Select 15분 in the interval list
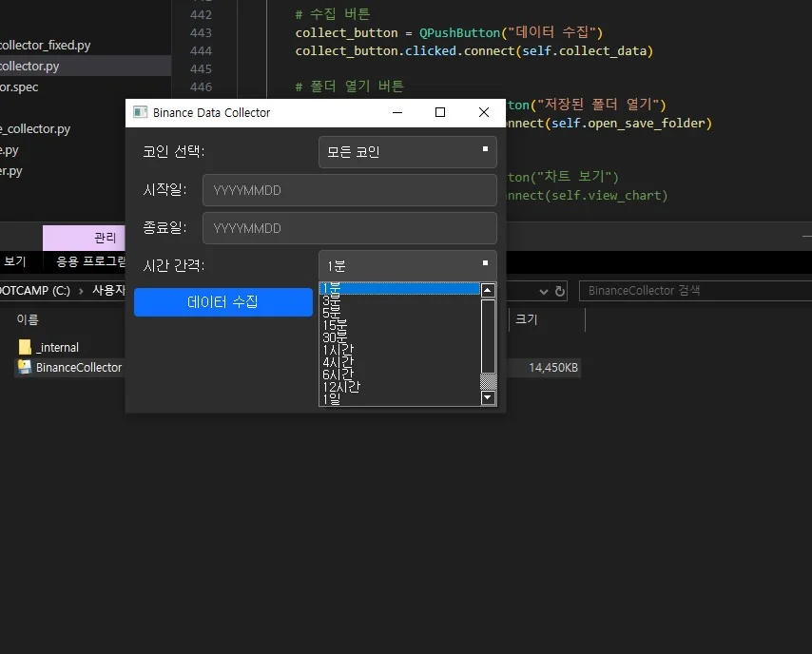 coord(399,325)
